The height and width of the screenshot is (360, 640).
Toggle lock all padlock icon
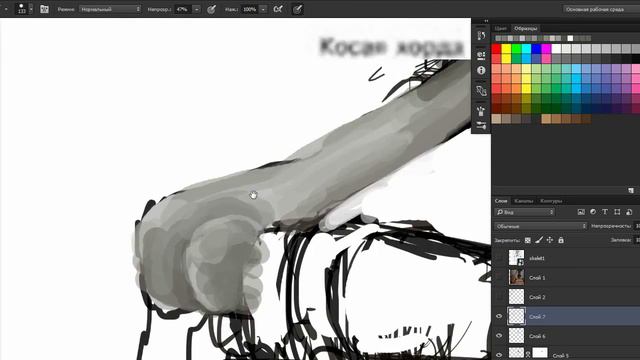click(561, 240)
